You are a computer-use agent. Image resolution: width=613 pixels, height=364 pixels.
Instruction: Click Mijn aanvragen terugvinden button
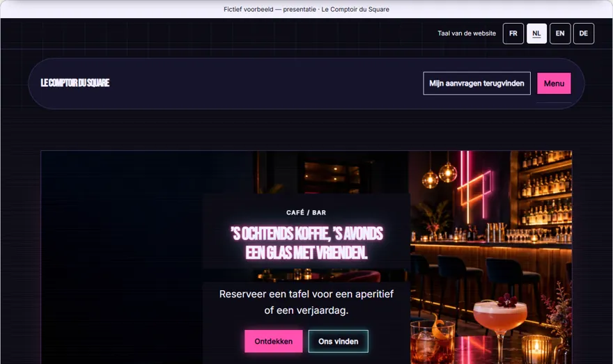(476, 84)
